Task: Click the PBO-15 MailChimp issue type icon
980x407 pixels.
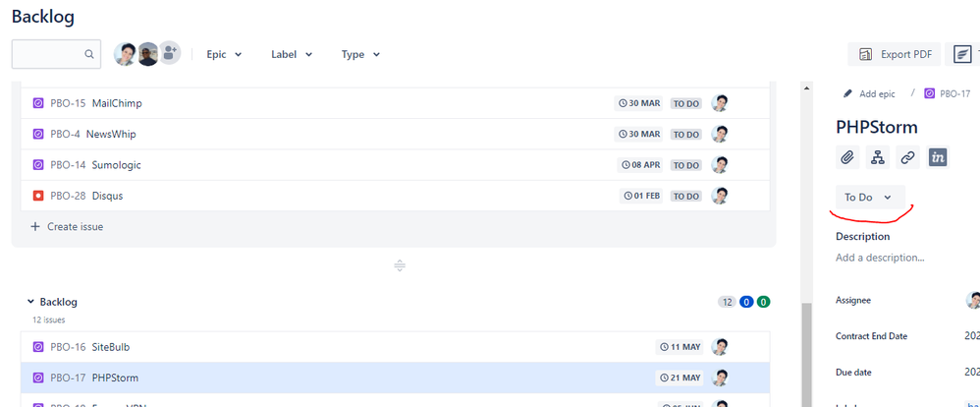Action: click(x=38, y=103)
